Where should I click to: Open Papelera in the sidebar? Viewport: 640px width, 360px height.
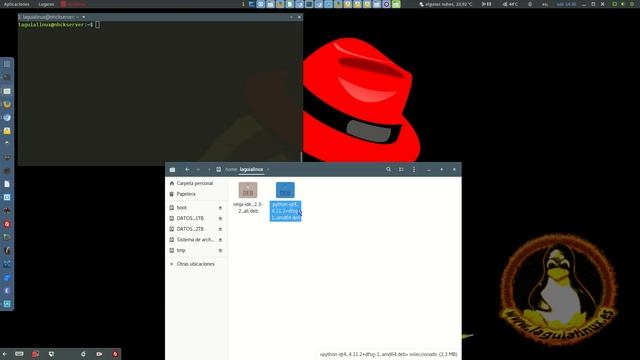[x=197, y=194]
